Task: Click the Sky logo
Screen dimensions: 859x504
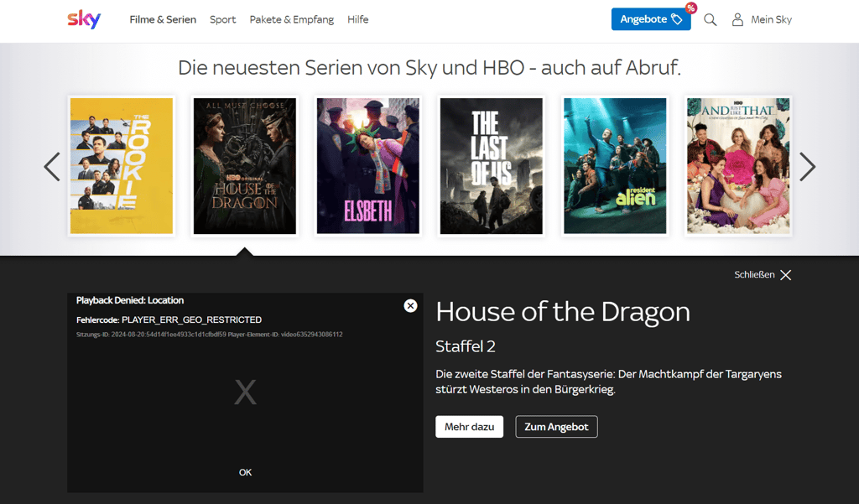Action: coord(84,19)
